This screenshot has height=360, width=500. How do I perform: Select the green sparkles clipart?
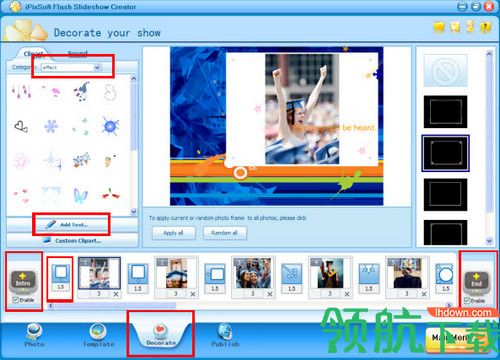tap(81, 127)
